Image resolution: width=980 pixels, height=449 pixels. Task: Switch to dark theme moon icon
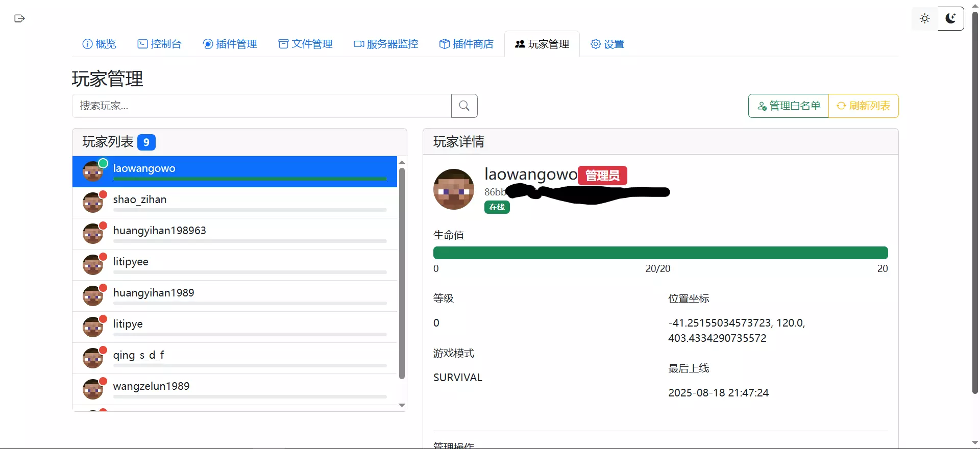click(951, 19)
